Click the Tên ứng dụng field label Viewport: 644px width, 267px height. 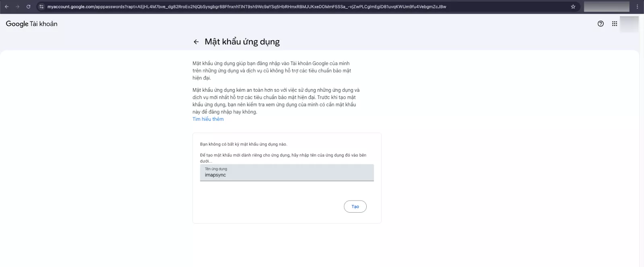tap(216, 169)
